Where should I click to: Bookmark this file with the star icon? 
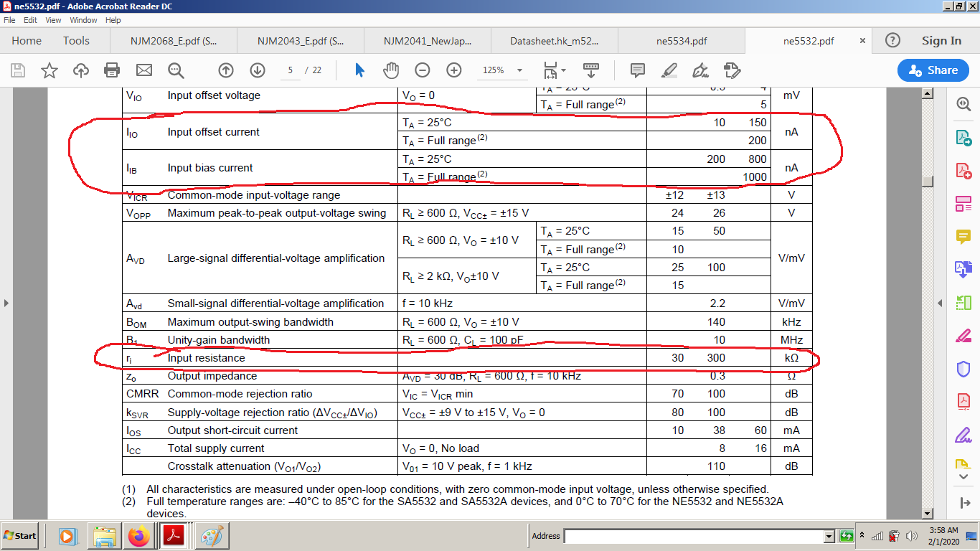[x=49, y=70]
